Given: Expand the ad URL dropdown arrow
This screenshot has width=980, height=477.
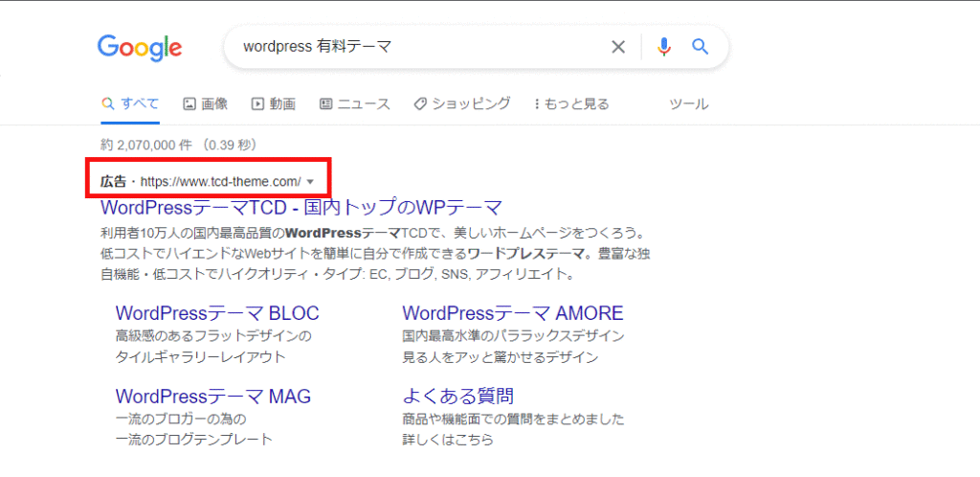Looking at the screenshot, I should coord(311,182).
